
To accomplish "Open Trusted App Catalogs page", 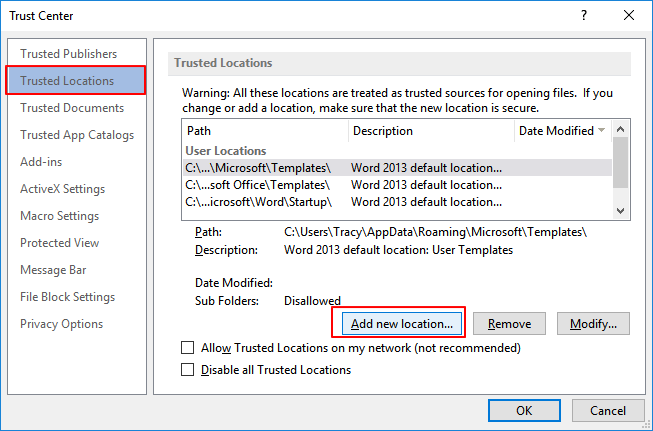I will [77, 135].
